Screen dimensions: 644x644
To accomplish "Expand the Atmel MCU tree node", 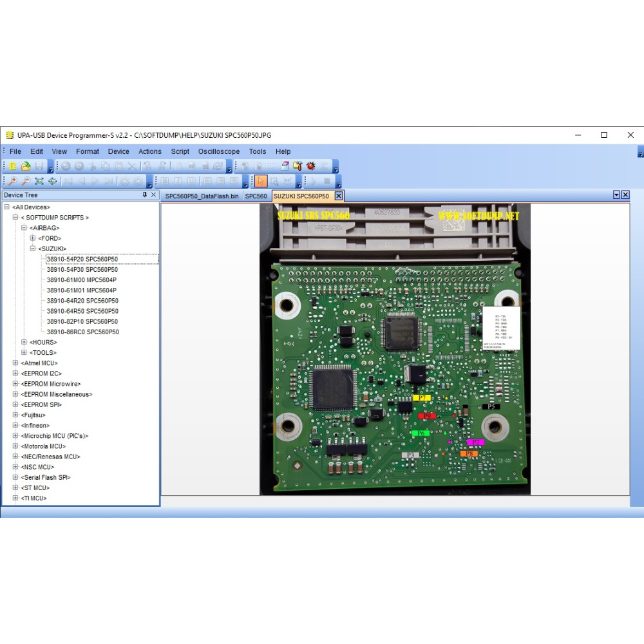I will pos(15,363).
